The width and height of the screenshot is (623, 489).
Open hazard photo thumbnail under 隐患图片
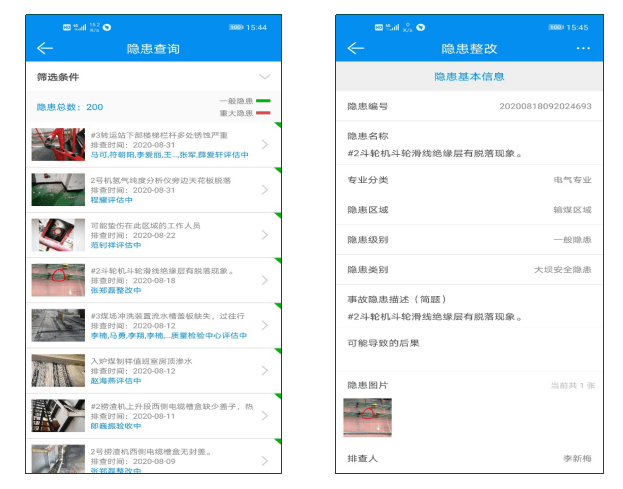pos(367,417)
